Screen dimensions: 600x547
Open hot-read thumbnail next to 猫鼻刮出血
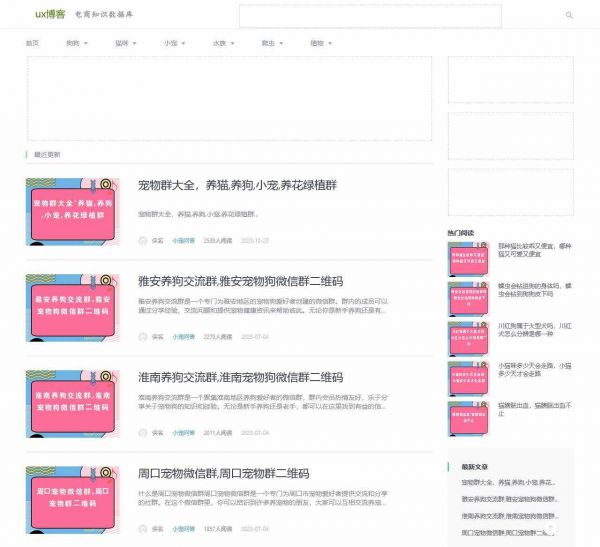469,418
